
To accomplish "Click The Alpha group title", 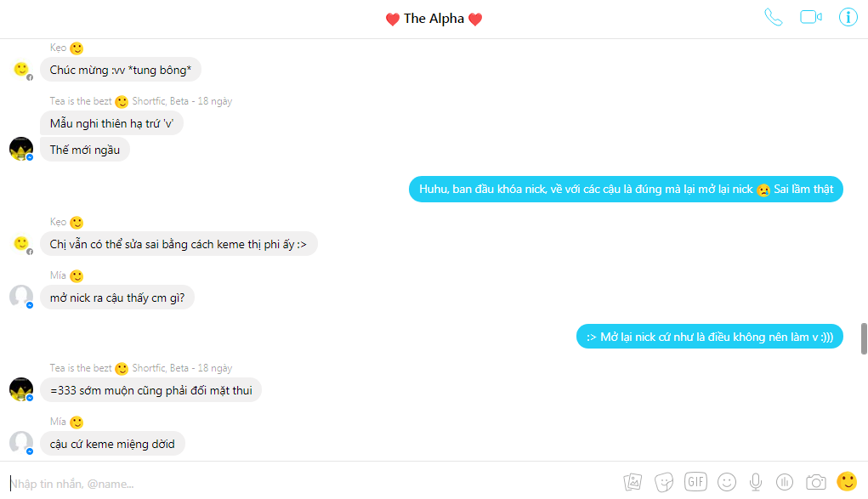I will click(x=434, y=18).
